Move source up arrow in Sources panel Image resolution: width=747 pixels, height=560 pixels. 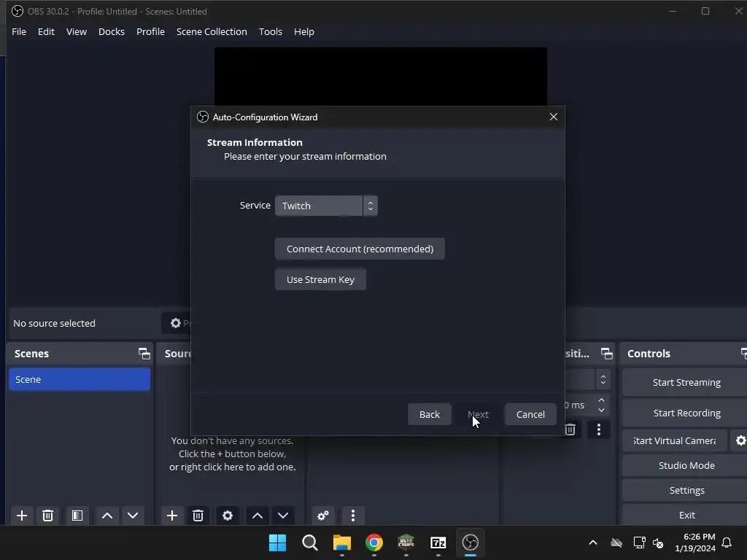click(x=258, y=516)
